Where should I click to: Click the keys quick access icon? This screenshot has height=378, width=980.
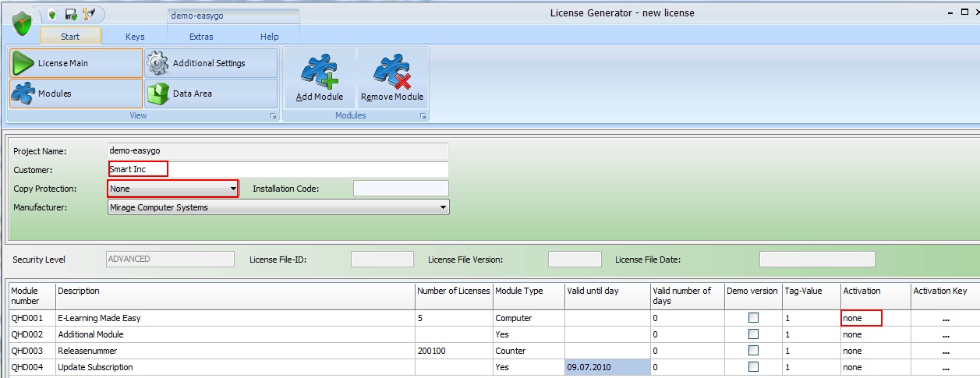click(x=87, y=14)
